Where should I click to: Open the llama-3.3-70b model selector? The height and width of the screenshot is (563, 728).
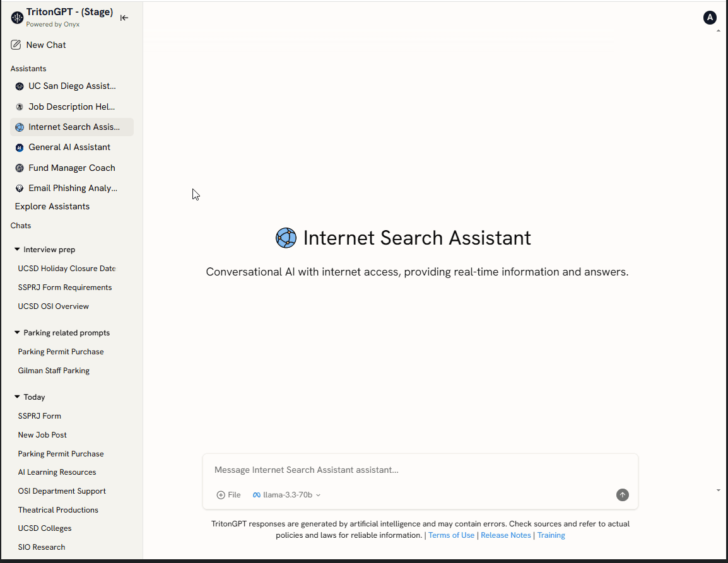286,495
